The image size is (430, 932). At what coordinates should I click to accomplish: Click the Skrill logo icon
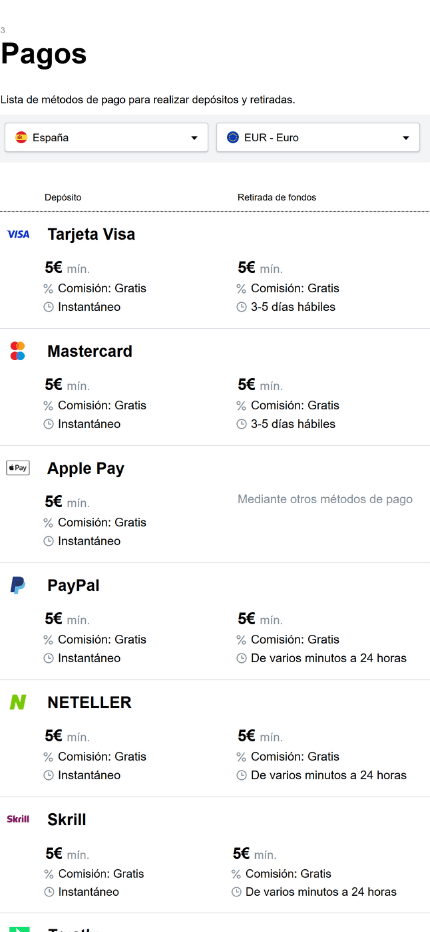click(x=18, y=819)
